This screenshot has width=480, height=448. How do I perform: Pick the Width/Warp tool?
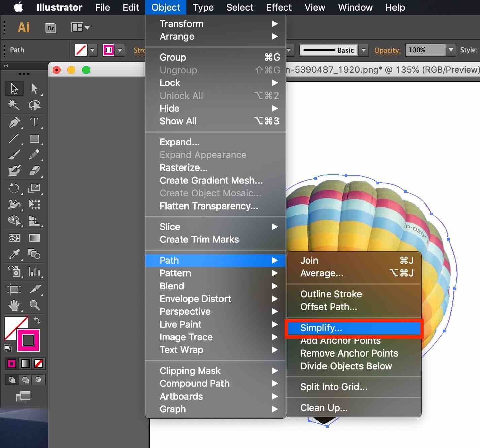click(14, 204)
